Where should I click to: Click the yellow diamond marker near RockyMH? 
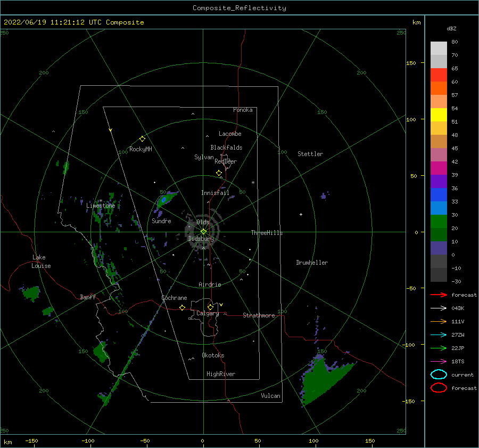(142, 139)
